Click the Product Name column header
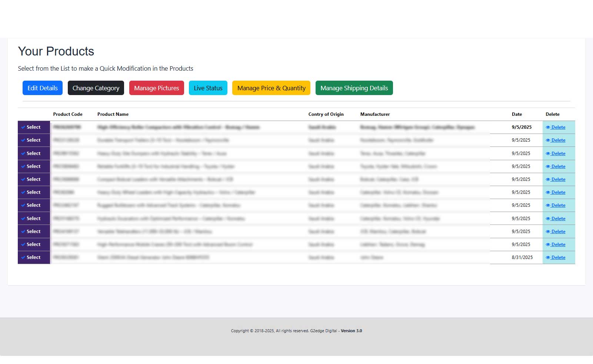 113,114
